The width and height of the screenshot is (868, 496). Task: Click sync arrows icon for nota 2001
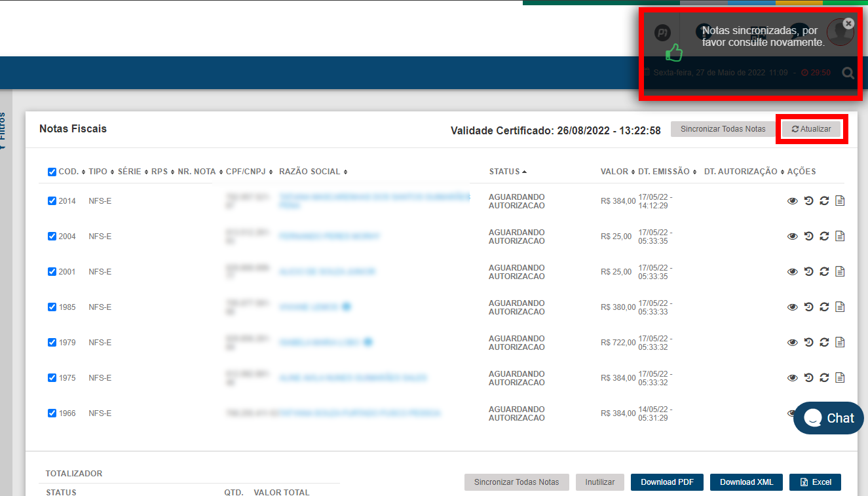pyautogui.click(x=824, y=272)
